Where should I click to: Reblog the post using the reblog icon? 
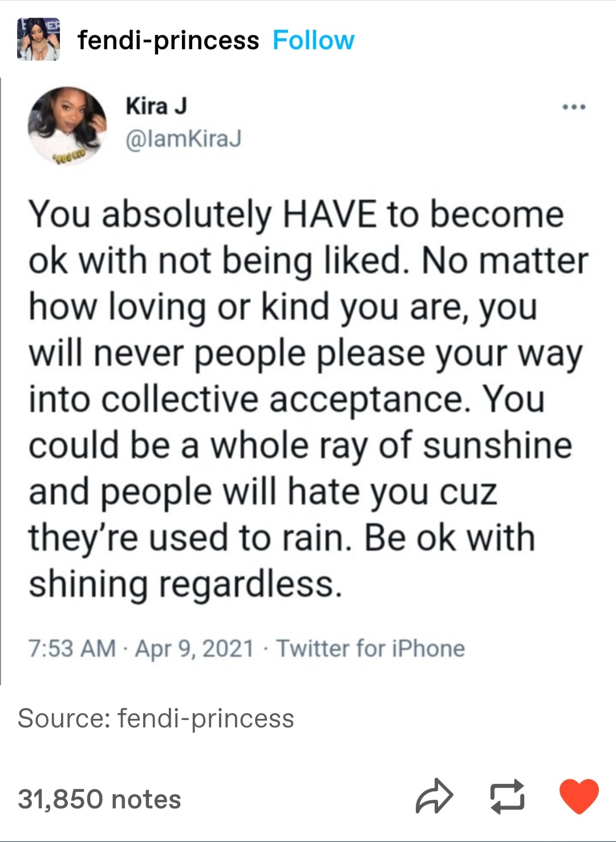tap(508, 796)
